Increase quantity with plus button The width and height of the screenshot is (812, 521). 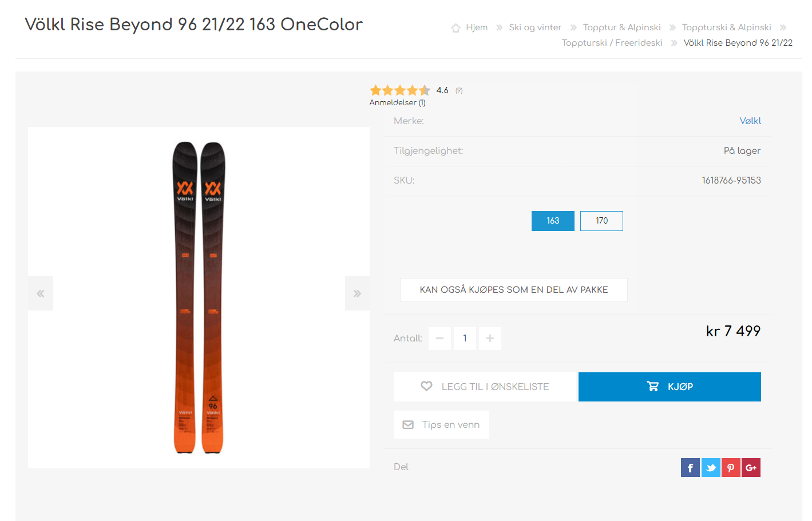click(x=490, y=339)
